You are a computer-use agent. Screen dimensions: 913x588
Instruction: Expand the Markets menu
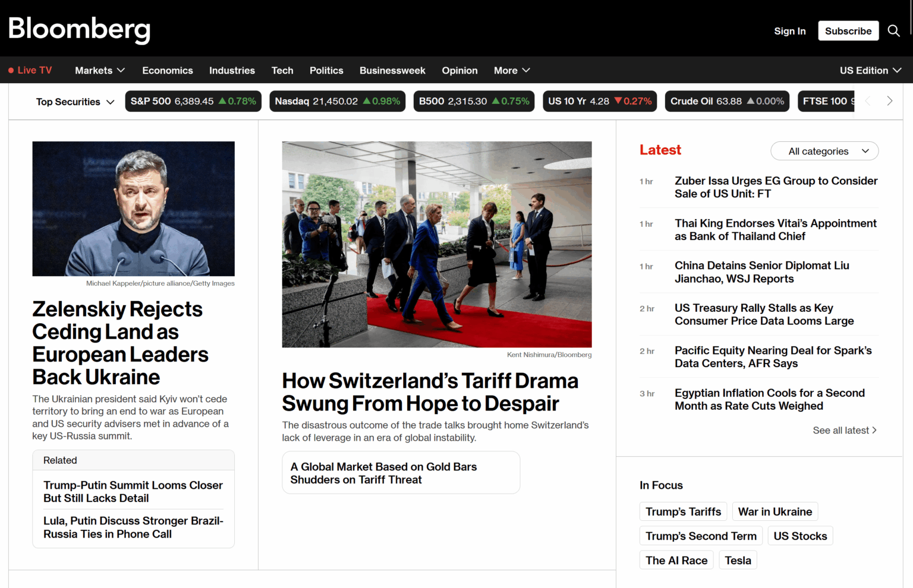click(x=100, y=70)
